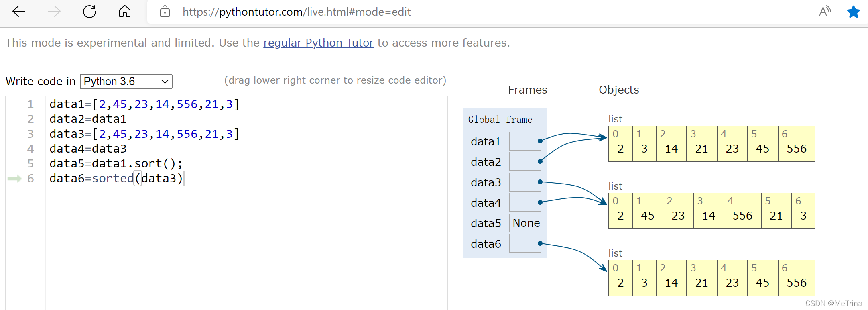Activate the Read Aloud icon
Viewport: 868px width, 310px height.
[x=825, y=12]
